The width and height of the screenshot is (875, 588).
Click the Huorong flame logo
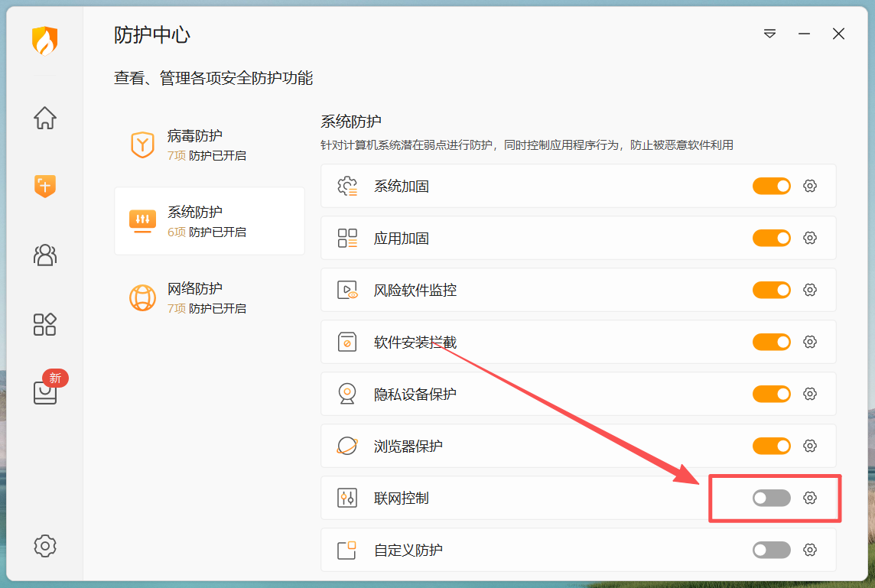(45, 41)
